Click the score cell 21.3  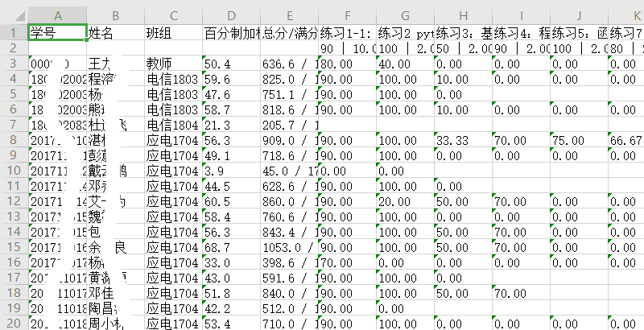231,125
